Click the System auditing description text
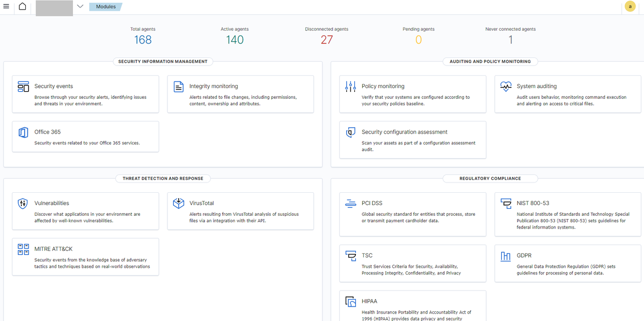Image resolution: width=644 pixels, height=321 pixels. click(572, 100)
